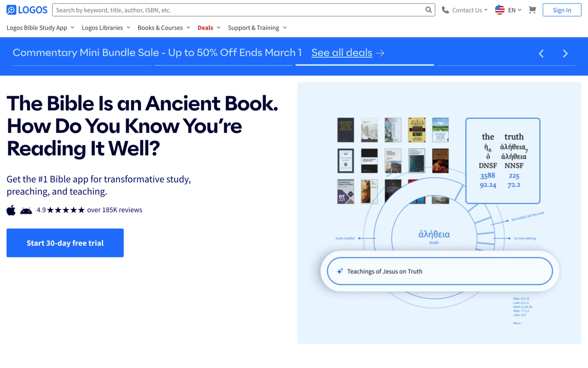Click the Teachings of Jesus on Truth field
This screenshot has width=588, height=368.
pyautogui.click(x=440, y=271)
